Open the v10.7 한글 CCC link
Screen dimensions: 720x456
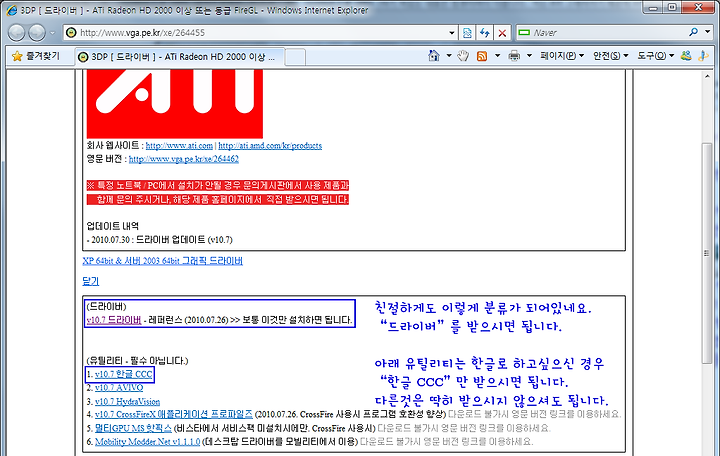click(124, 374)
